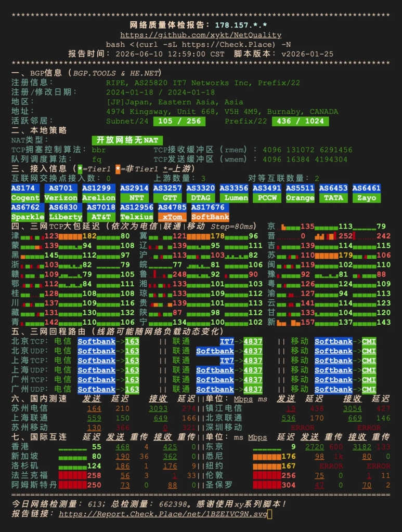402x532 pixels.
Task: Click 上海联通 send speed 559
Action: 94,418
